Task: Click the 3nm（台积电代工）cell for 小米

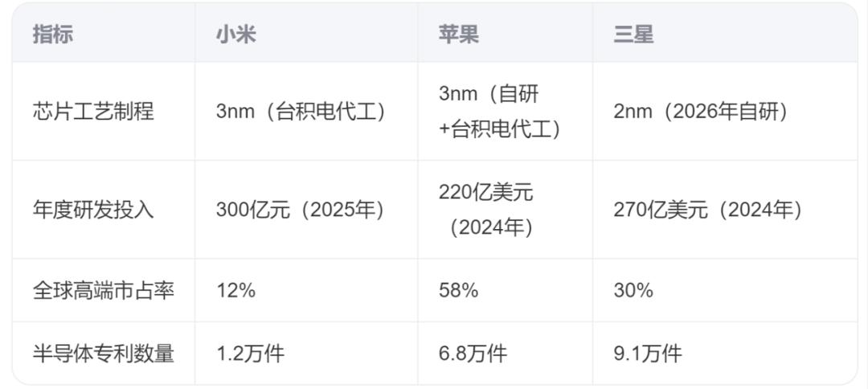Action: click(300, 112)
